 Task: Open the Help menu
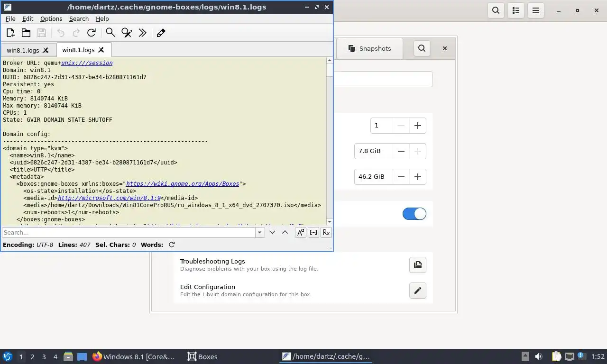click(102, 18)
